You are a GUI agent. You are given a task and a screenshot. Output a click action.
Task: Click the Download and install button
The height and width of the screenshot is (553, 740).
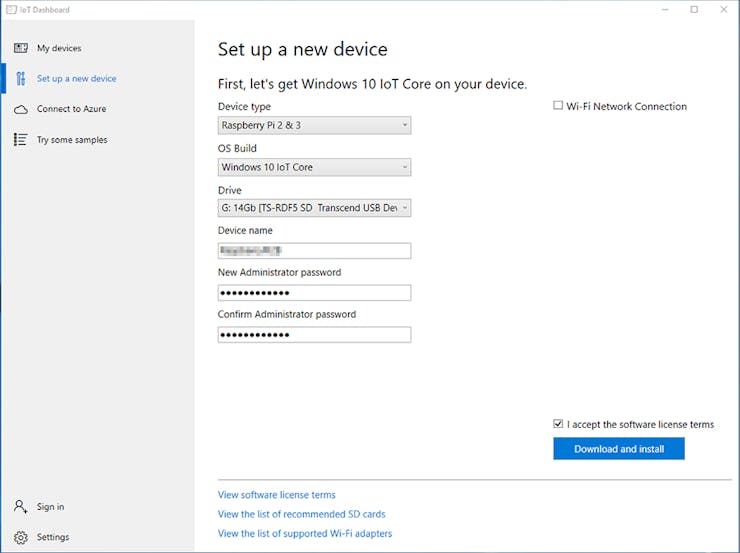619,449
